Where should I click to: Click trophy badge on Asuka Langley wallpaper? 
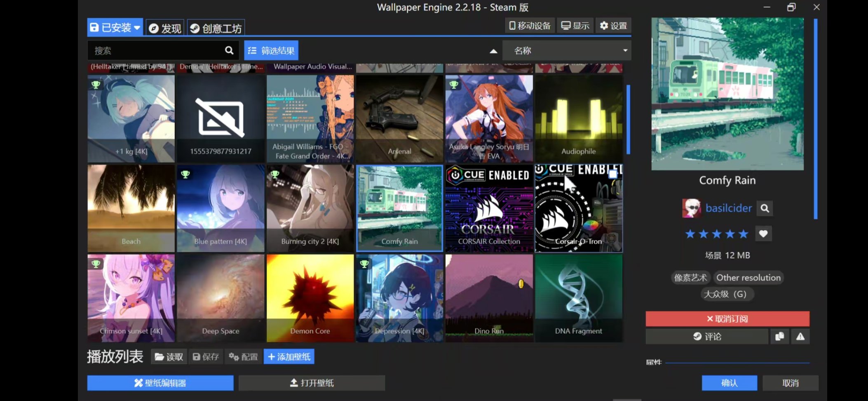click(x=454, y=84)
